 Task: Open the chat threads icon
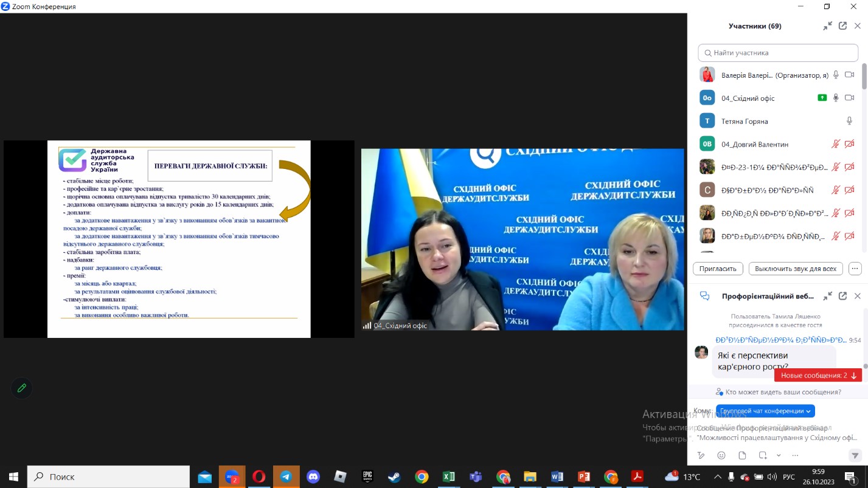[705, 296]
